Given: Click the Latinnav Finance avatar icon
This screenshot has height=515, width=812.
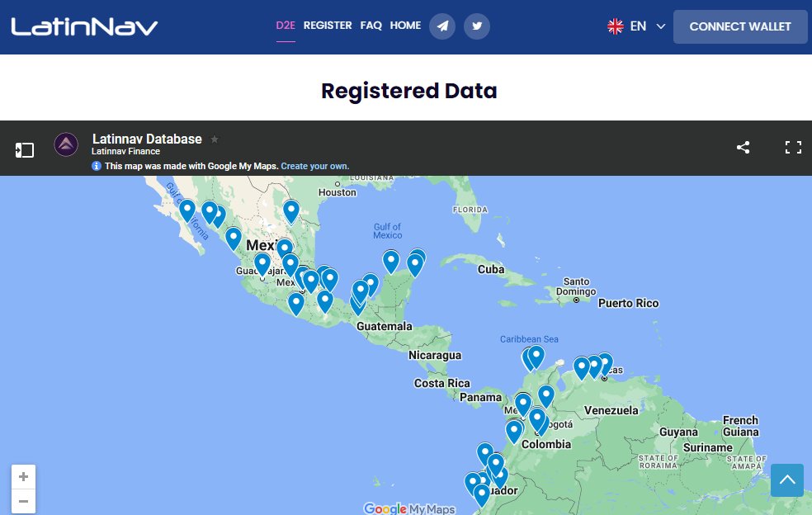Looking at the screenshot, I should [x=66, y=144].
